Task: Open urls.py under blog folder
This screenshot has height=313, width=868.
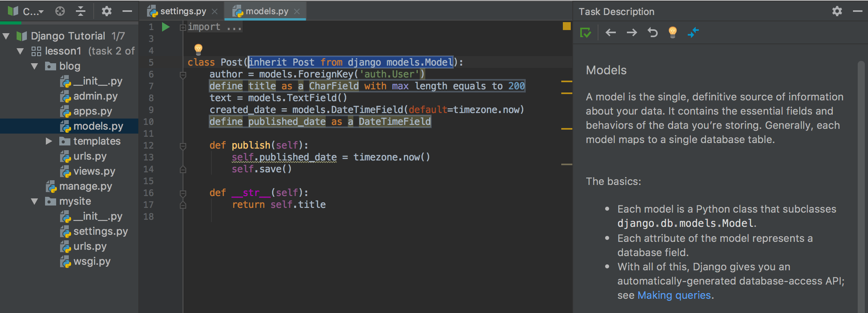Action: [83, 156]
